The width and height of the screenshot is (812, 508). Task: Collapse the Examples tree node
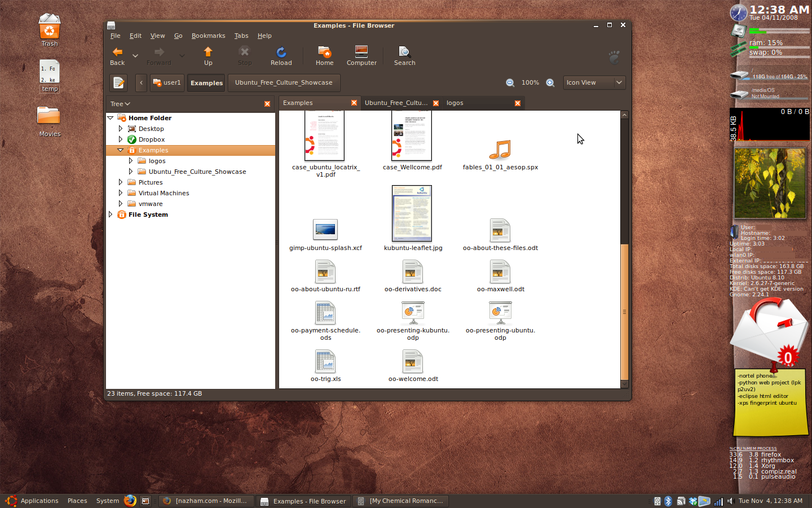point(121,150)
